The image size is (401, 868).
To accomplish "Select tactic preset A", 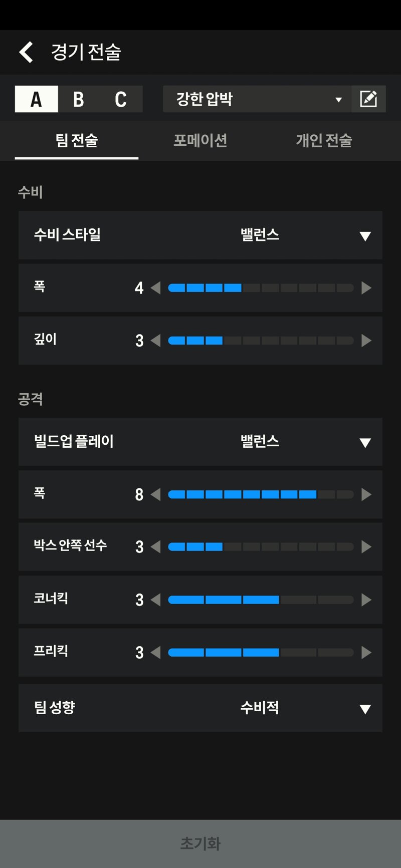I will pos(37,99).
